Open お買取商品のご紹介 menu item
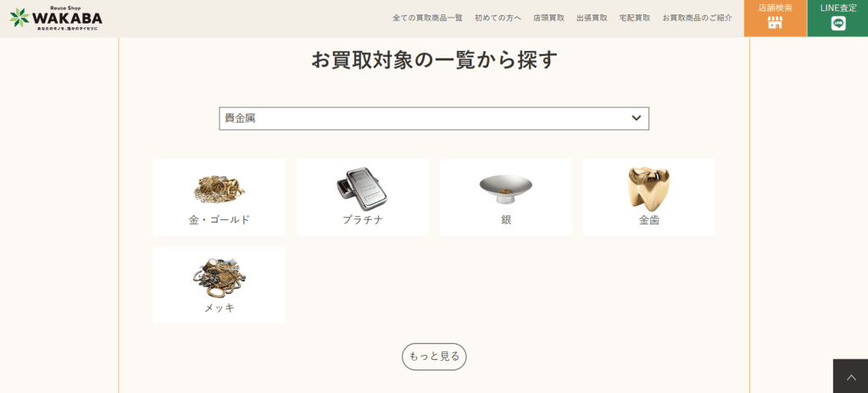The width and height of the screenshot is (868, 393). (698, 18)
